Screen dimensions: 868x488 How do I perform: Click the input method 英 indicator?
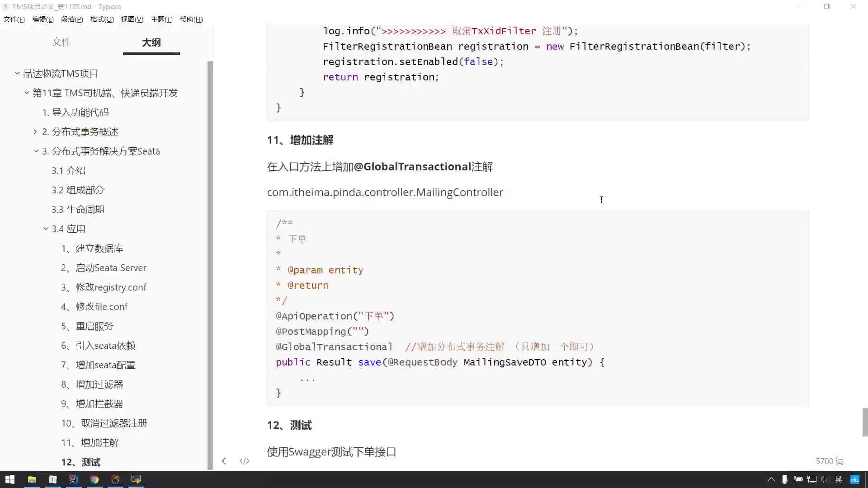[839, 479]
